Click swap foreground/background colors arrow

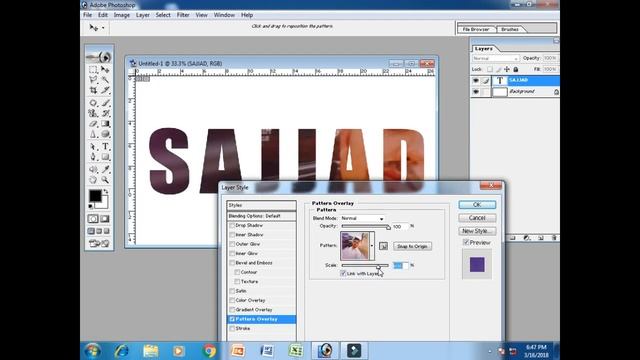[106, 191]
